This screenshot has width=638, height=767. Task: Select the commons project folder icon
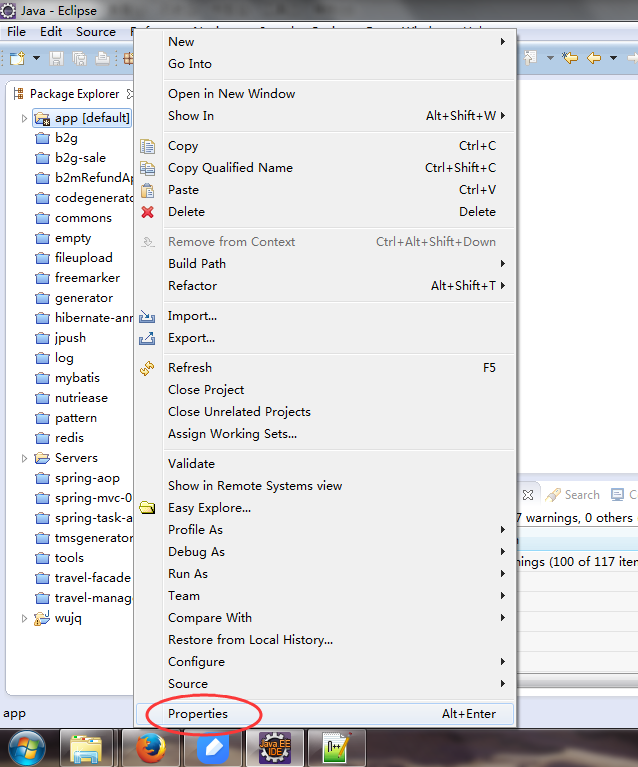pos(43,218)
